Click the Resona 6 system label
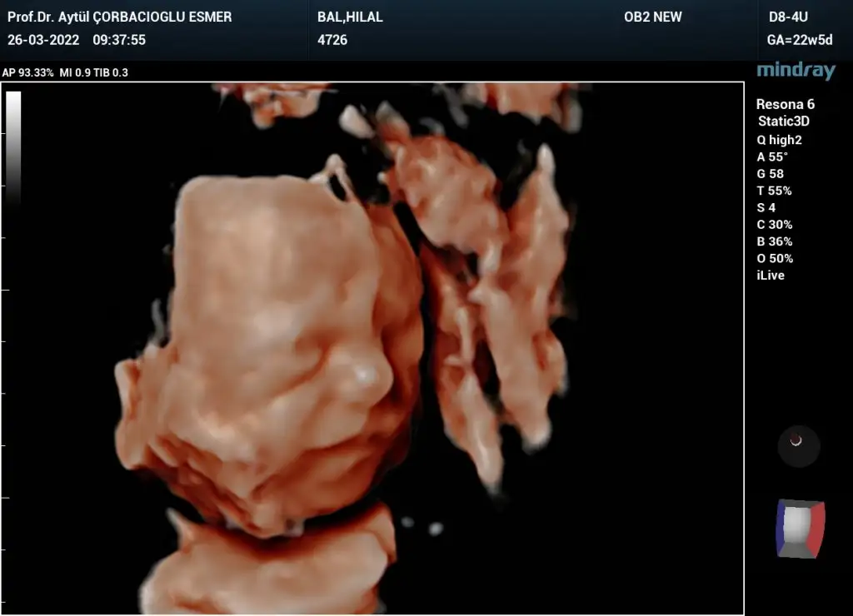 (x=785, y=104)
